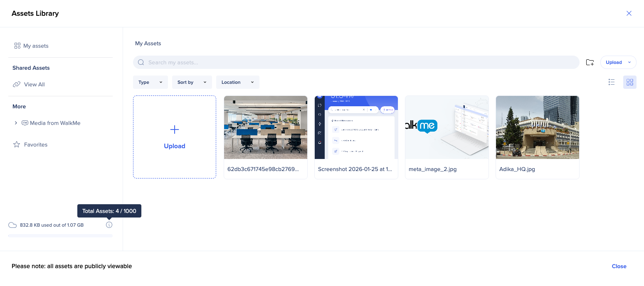Expand the Media from WalkMe tree
Image resolution: width=644 pixels, height=286 pixels.
[16, 123]
